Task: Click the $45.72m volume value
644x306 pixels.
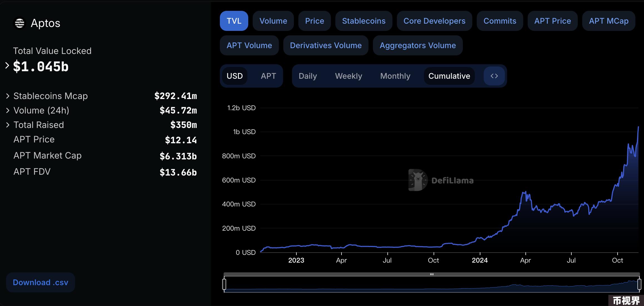Action: pos(178,110)
